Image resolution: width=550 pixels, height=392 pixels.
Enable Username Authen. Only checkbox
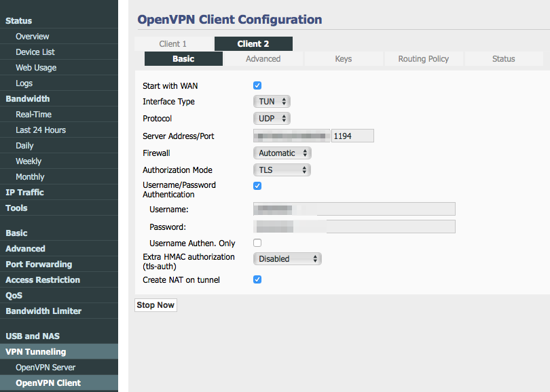(x=257, y=243)
